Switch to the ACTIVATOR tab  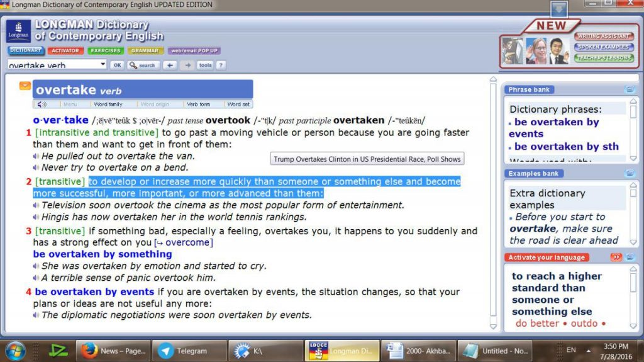(x=65, y=50)
